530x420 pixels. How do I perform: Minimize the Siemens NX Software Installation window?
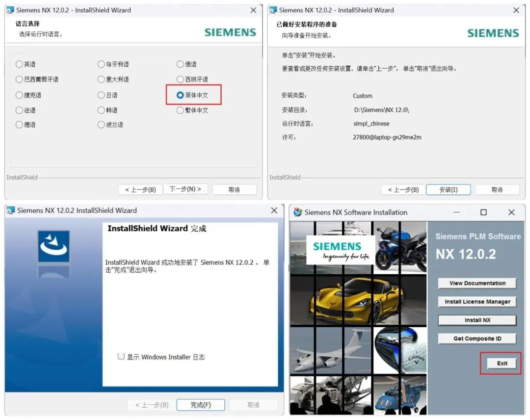(x=456, y=212)
